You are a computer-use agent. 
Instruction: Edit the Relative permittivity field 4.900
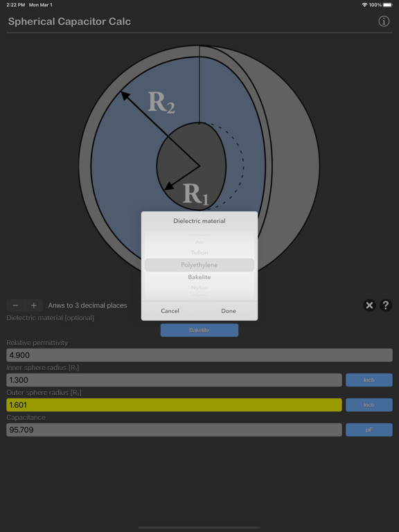coord(199,355)
